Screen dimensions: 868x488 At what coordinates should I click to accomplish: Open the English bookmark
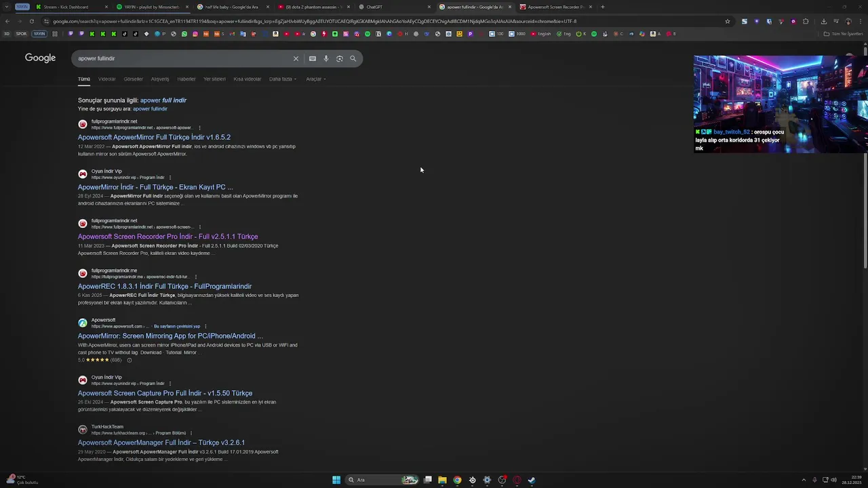541,34
